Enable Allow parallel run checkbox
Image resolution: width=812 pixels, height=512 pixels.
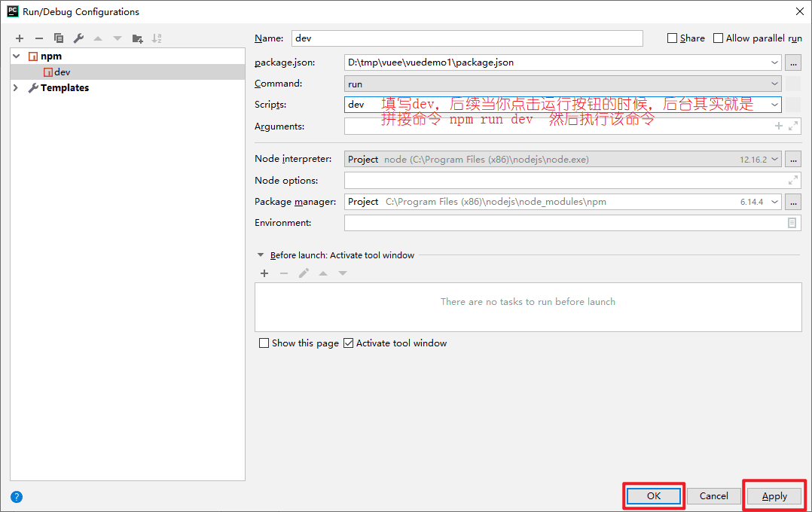point(719,38)
